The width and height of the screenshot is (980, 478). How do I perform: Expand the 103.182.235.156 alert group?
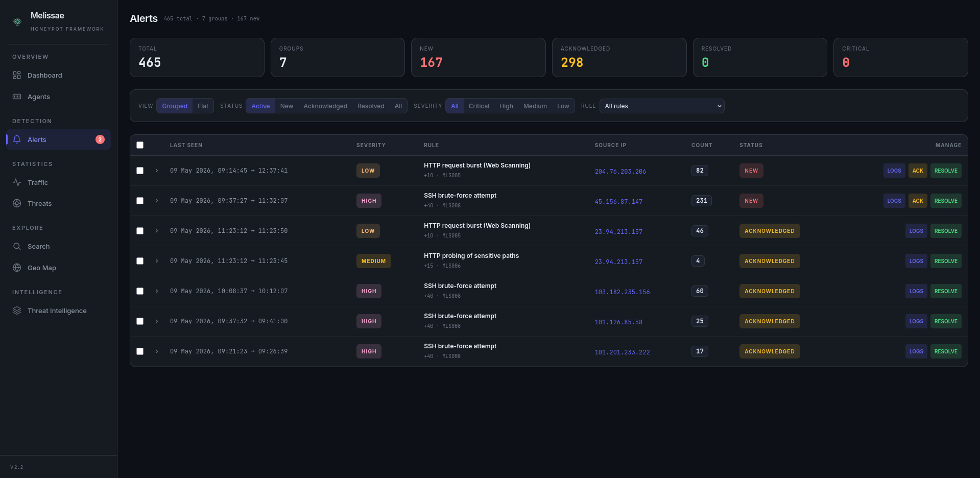(x=157, y=291)
